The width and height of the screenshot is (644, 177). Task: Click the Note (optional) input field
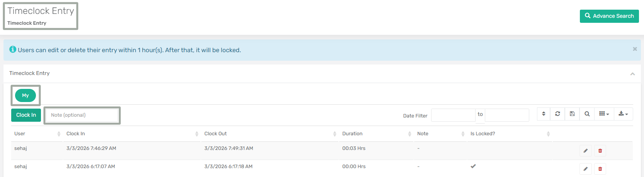point(82,115)
